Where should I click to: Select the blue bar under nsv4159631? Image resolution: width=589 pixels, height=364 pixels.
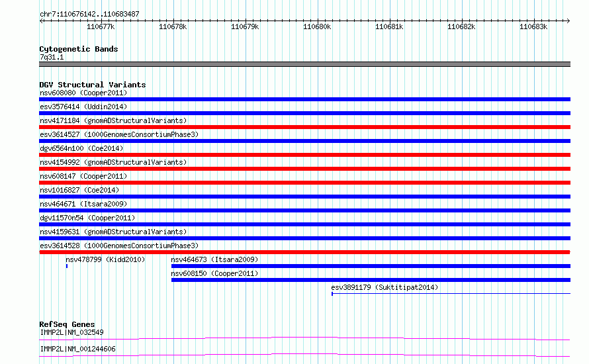[304, 238]
